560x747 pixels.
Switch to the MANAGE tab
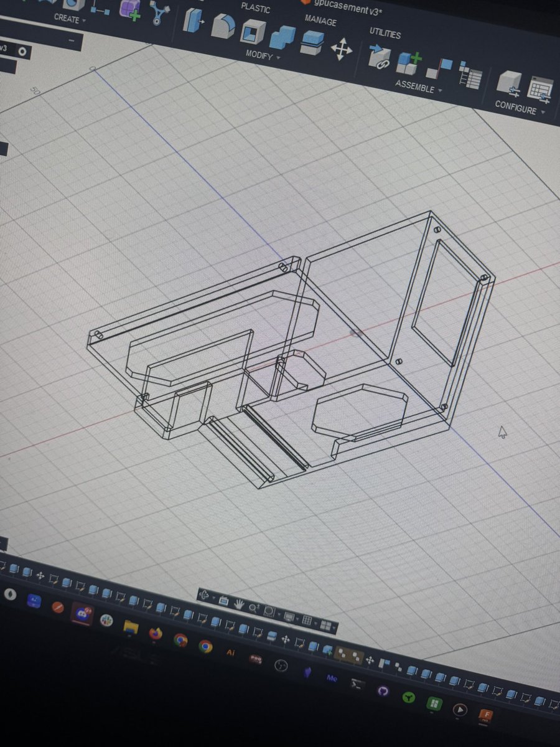(320, 21)
